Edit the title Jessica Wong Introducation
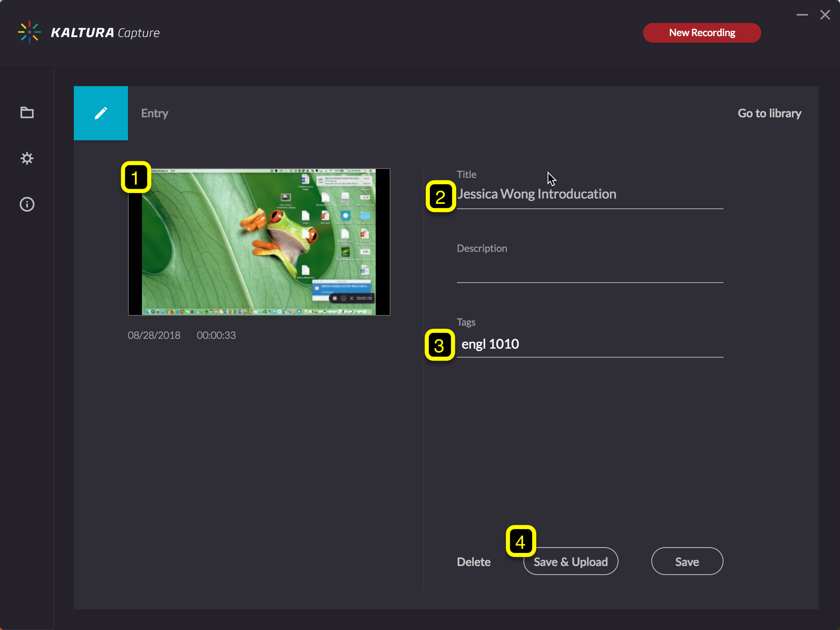Image resolution: width=840 pixels, height=630 pixels. [574, 194]
